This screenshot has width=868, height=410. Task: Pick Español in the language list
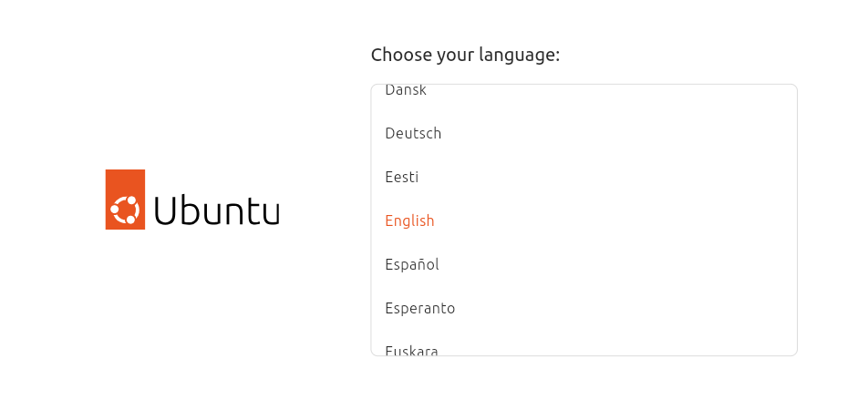(x=412, y=264)
